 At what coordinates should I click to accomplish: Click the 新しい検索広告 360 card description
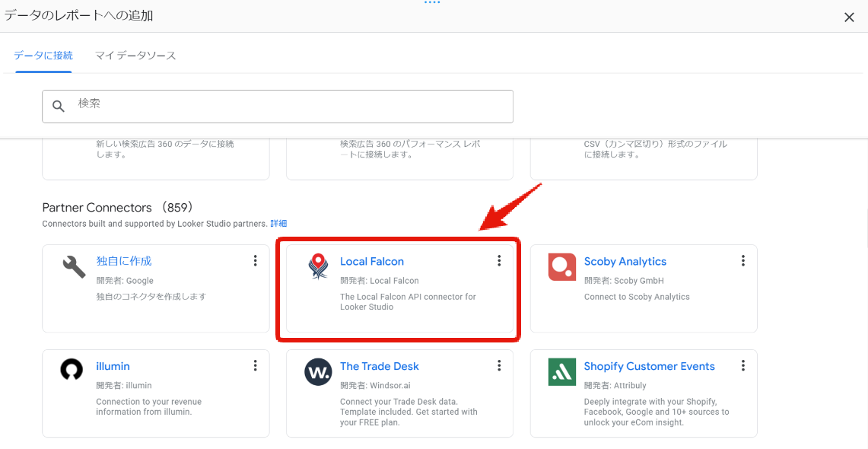[x=165, y=149]
